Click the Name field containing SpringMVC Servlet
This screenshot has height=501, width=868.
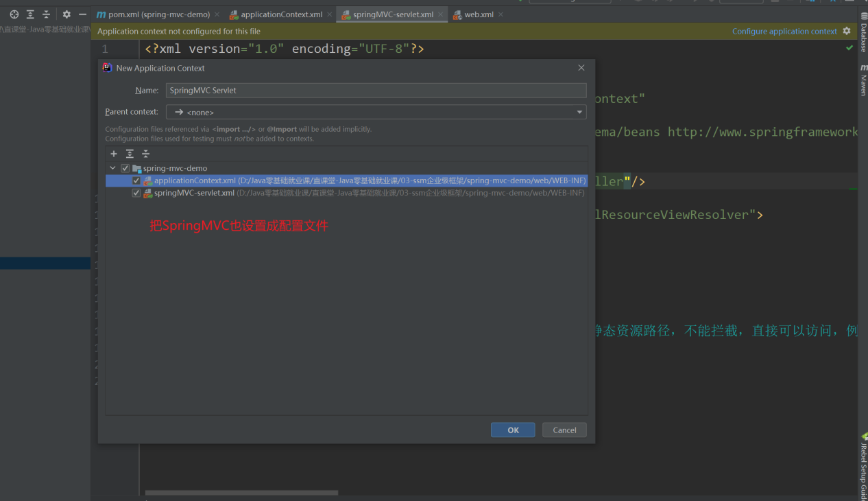pyautogui.click(x=376, y=90)
